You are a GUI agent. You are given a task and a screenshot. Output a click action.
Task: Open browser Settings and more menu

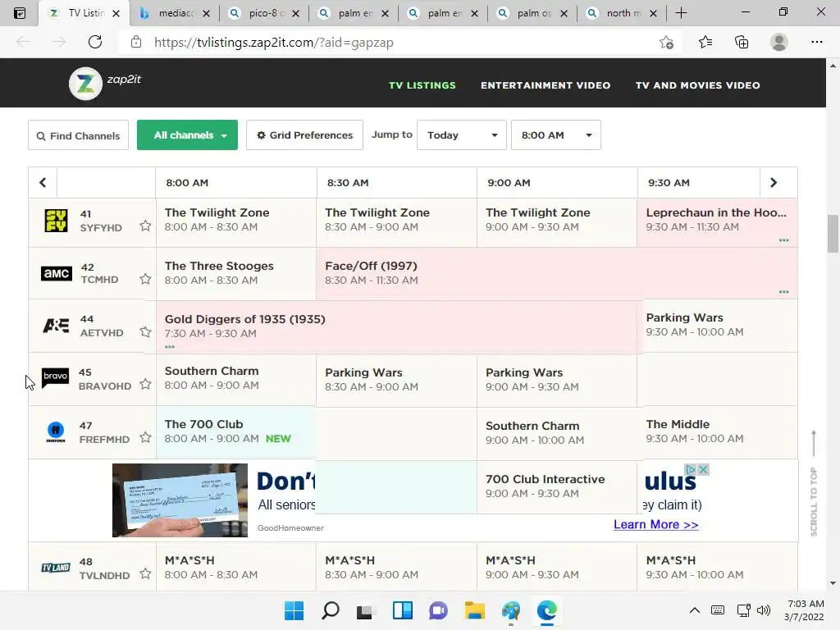coord(816,42)
